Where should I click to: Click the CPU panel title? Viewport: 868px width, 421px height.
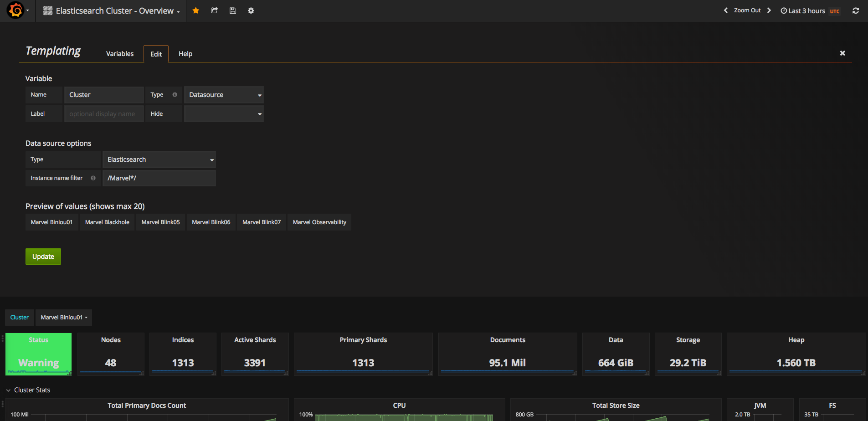click(x=399, y=406)
